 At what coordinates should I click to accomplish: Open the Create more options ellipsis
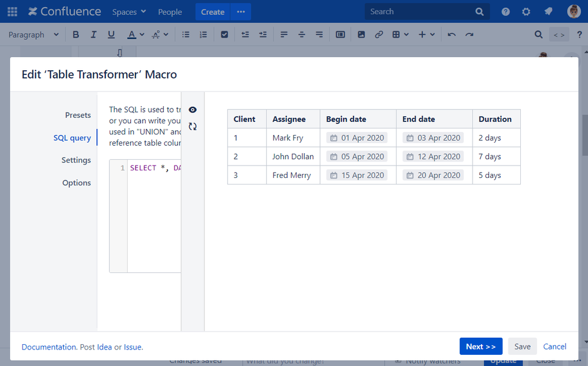point(241,12)
